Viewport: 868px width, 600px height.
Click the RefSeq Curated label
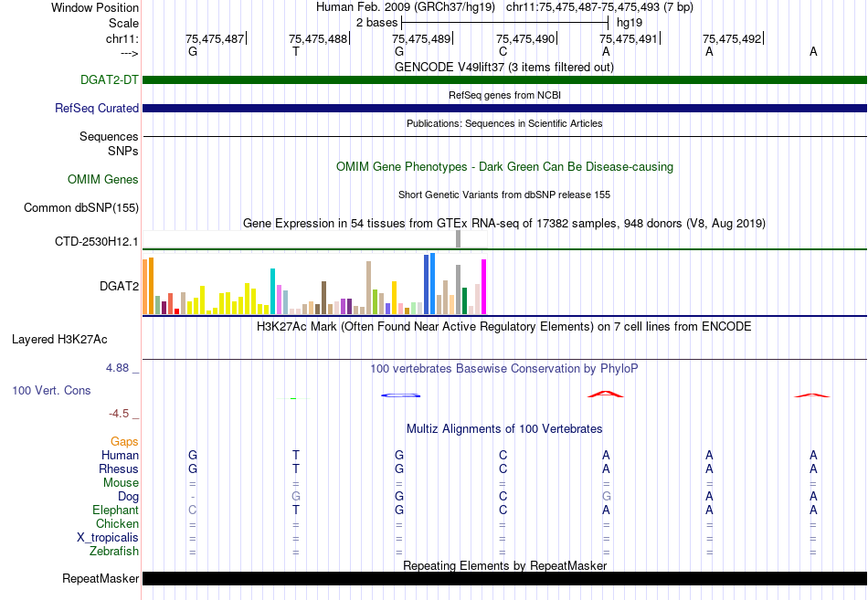(x=96, y=108)
